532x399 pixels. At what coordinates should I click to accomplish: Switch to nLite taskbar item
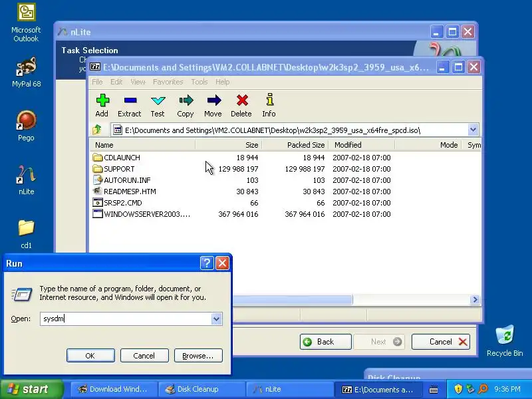click(x=289, y=389)
